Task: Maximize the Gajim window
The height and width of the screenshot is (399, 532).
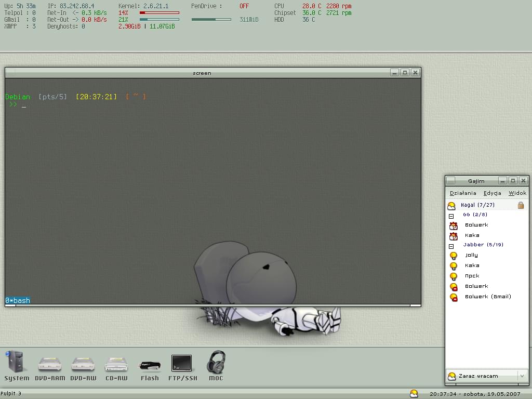Action: pyautogui.click(x=513, y=181)
